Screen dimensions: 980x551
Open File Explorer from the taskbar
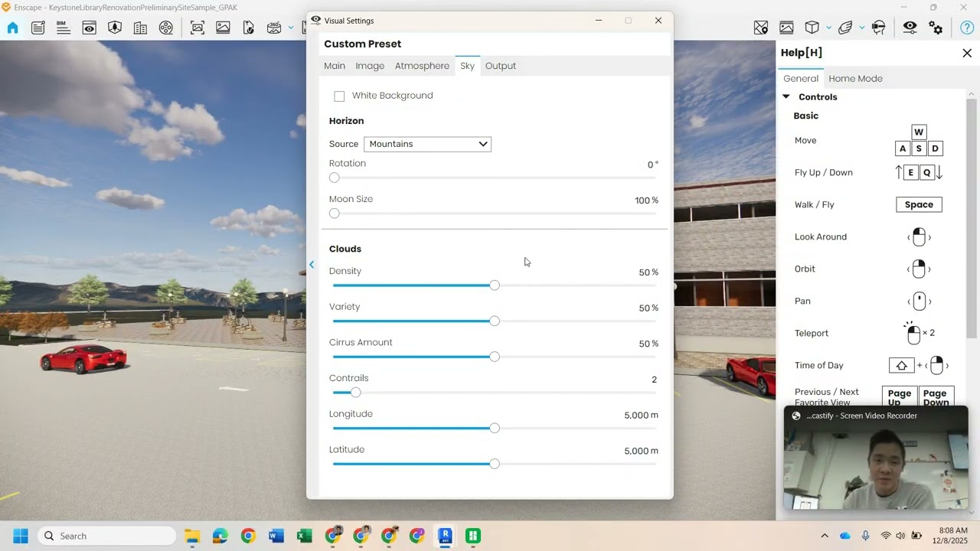pos(192,536)
